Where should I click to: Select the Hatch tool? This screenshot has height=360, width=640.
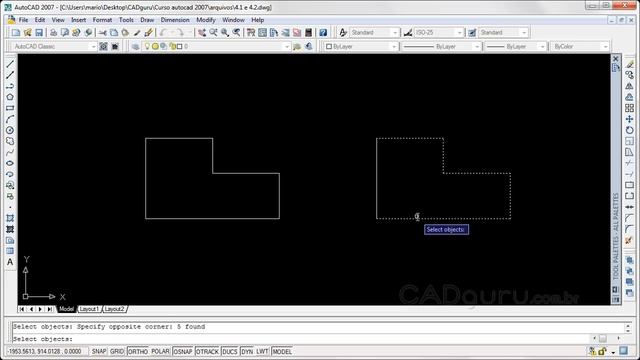click(10, 218)
